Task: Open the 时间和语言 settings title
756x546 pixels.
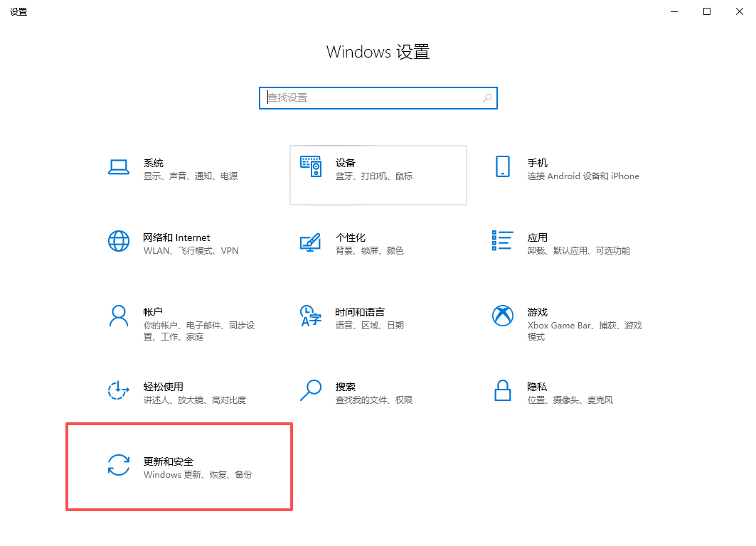Action: (360, 312)
